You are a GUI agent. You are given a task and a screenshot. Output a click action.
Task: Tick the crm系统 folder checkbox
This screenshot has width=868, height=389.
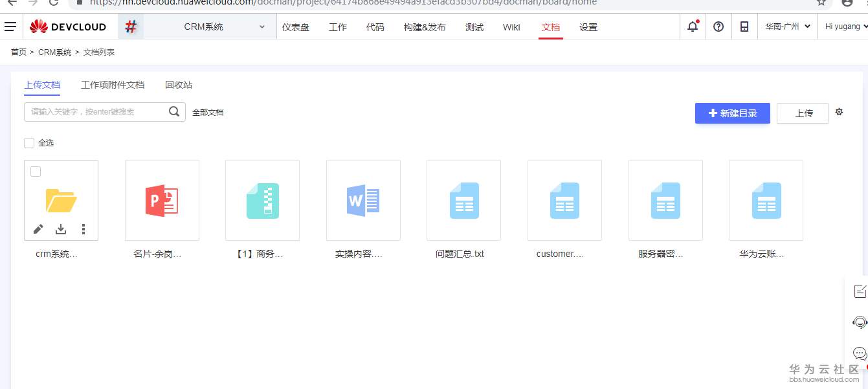point(36,172)
